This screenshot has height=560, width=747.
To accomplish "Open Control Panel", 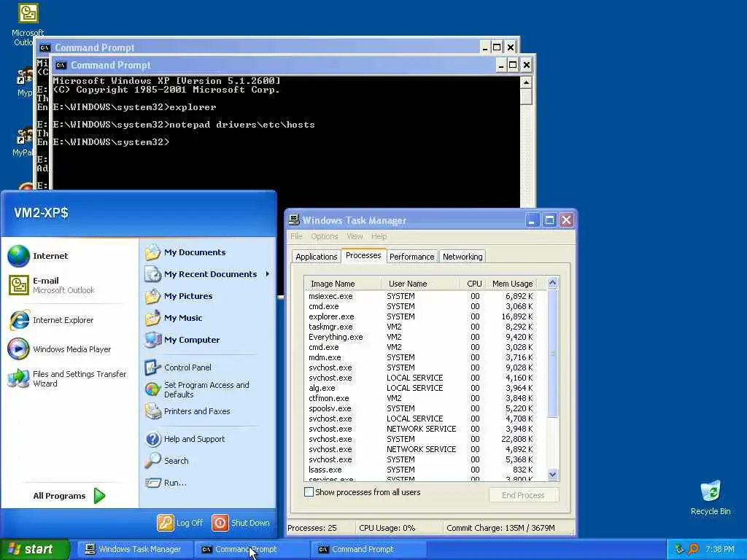I will pos(178,367).
